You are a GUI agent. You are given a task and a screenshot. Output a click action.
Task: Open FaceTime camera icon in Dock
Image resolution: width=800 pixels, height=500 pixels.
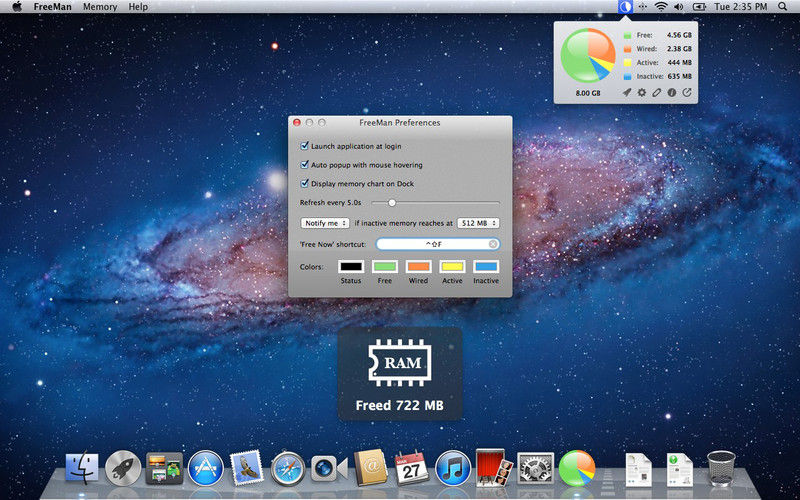[329, 468]
